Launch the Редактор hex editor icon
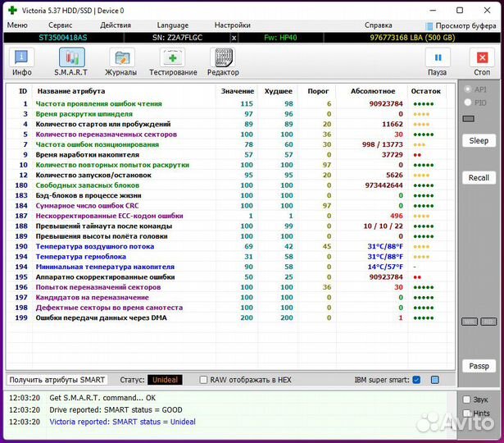Viewport: 504px width, 443px height. [223, 59]
